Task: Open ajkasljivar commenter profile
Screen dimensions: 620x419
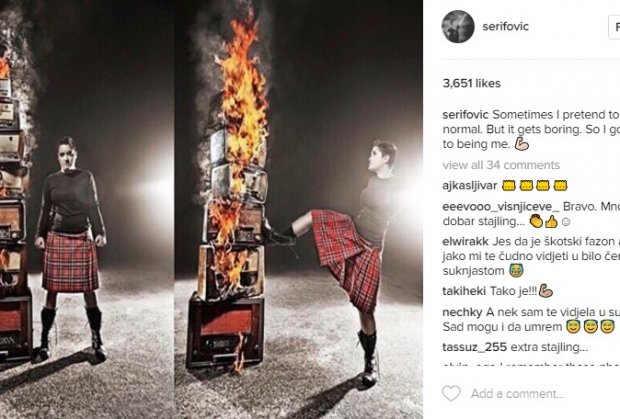Action: click(x=470, y=185)
